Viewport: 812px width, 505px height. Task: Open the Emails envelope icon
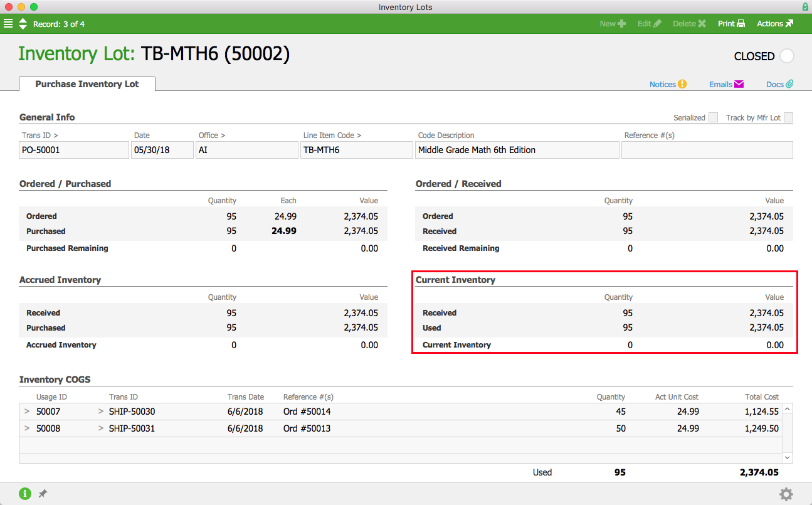pos(739,84)
